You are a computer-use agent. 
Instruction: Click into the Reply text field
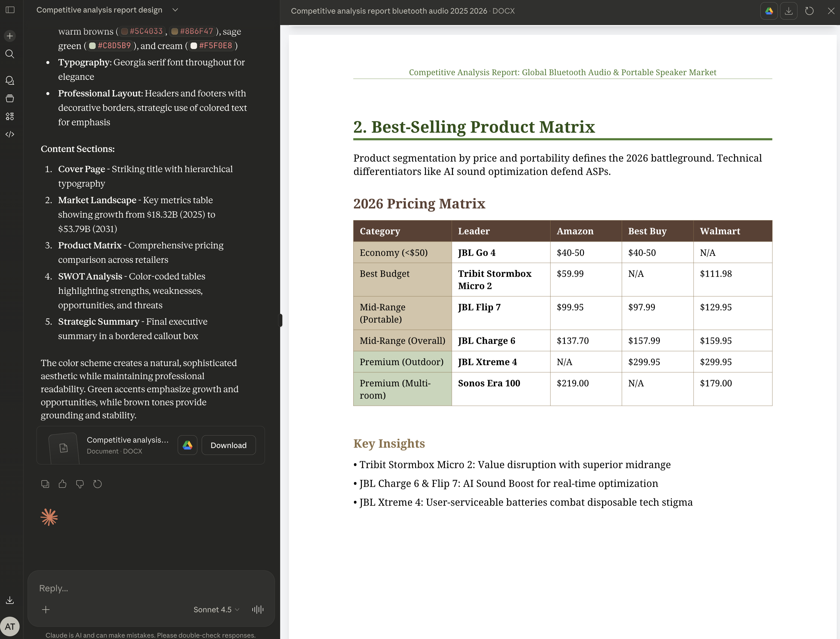tap(151, 588)
